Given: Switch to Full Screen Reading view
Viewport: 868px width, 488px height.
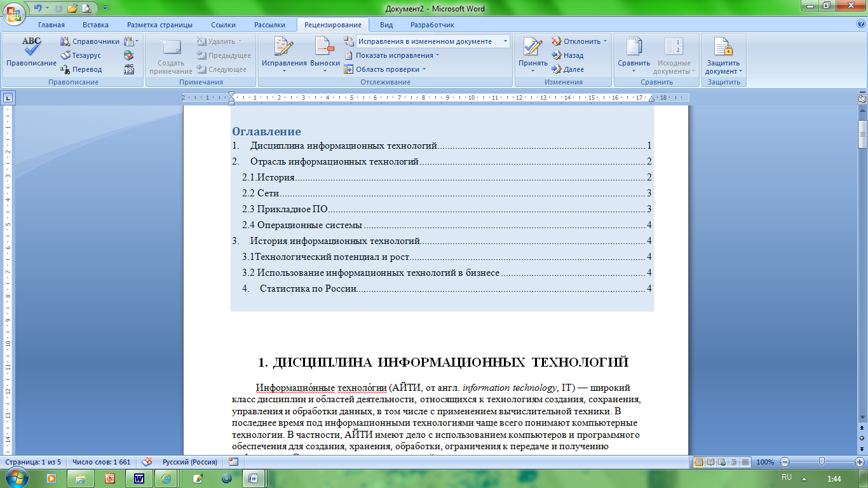Looking at the screenshot, I should 710,462.
